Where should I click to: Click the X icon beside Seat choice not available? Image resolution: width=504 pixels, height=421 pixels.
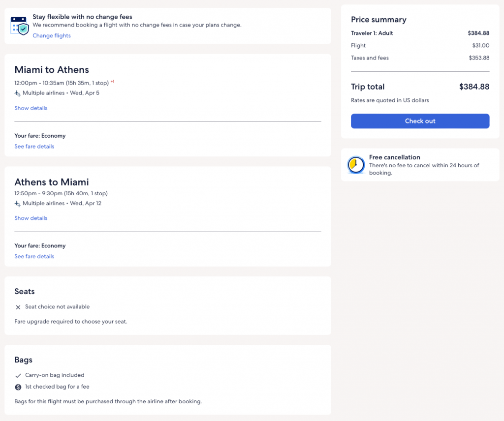18,307
